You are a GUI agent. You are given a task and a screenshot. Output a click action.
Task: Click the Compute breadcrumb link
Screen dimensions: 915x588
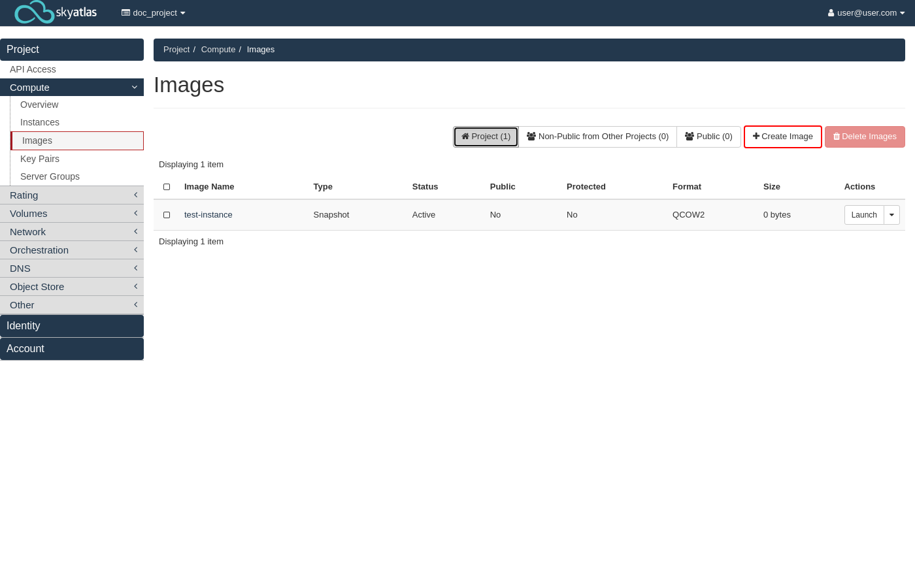pos(218,50)
